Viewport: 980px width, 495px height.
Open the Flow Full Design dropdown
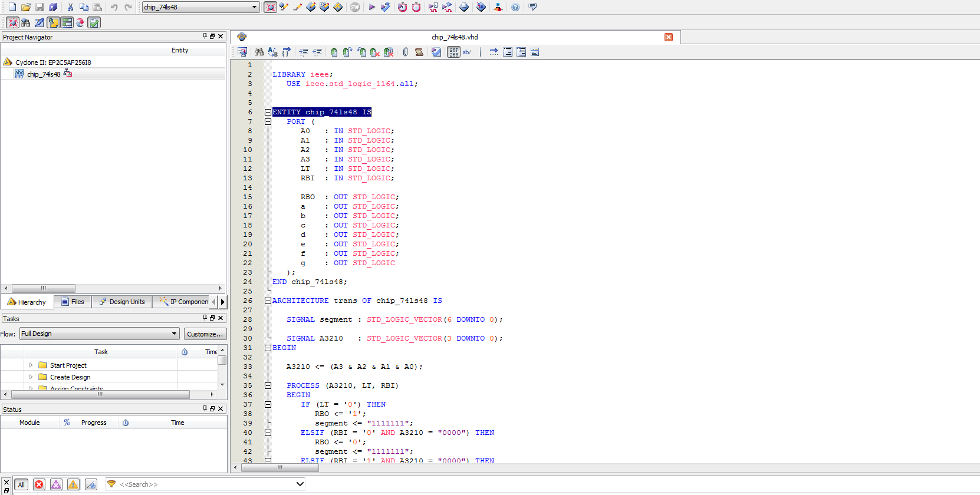tap(99, 334)
